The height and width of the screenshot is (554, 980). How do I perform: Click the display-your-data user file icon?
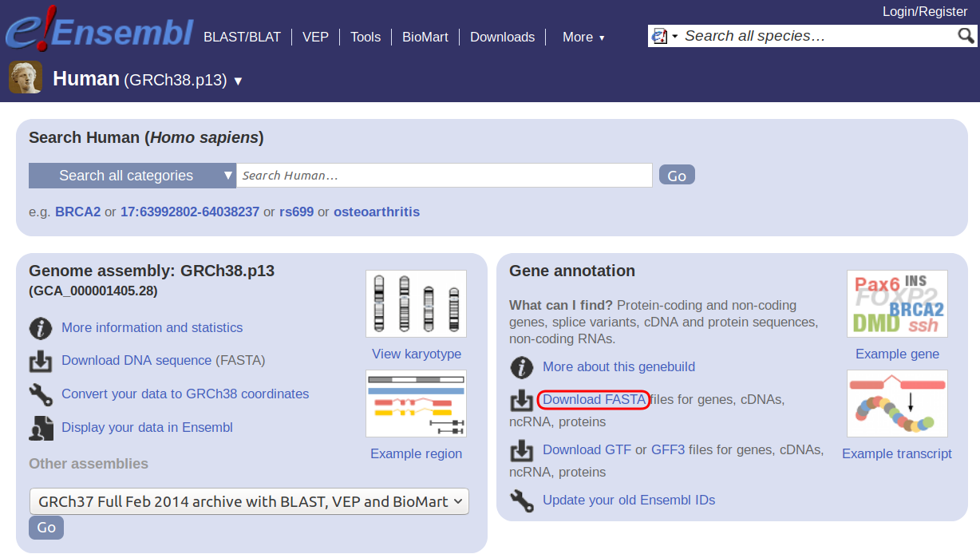tap(41, 428)
